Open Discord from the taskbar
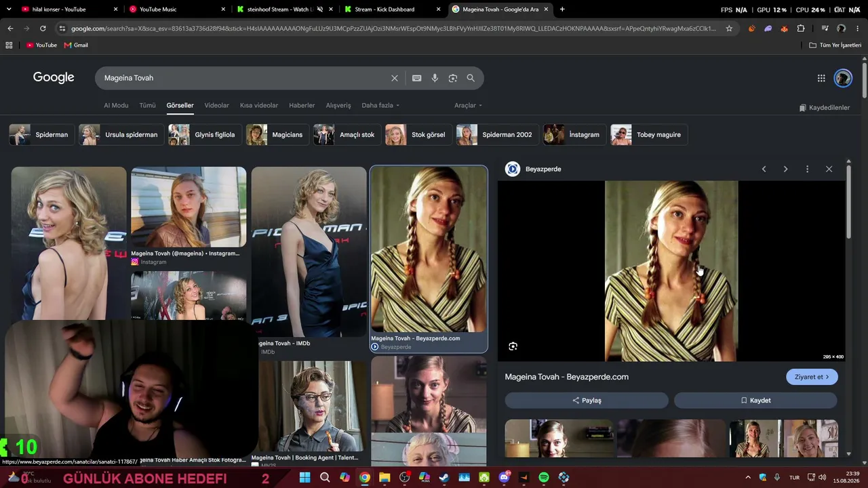This screenshot has height=488, width=868. click(504, 478)
